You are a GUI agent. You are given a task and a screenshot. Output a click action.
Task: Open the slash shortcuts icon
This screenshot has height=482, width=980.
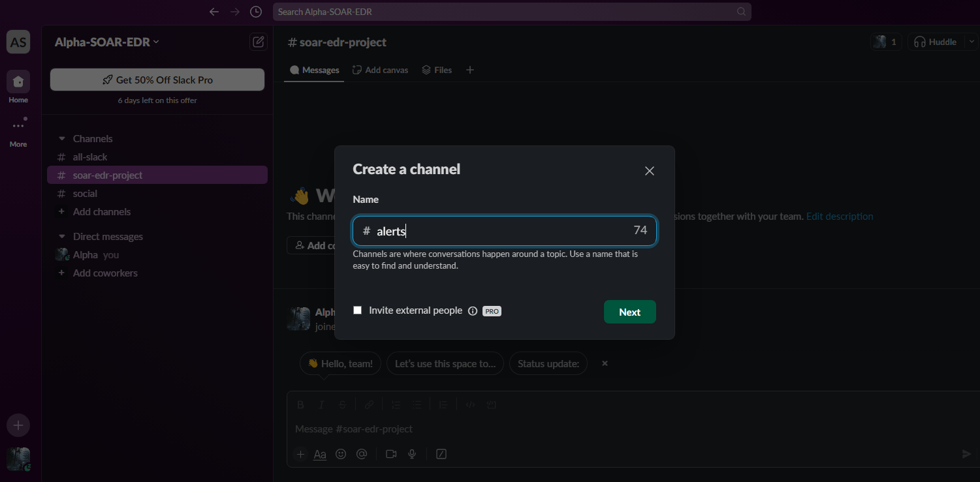coord(441,455)
